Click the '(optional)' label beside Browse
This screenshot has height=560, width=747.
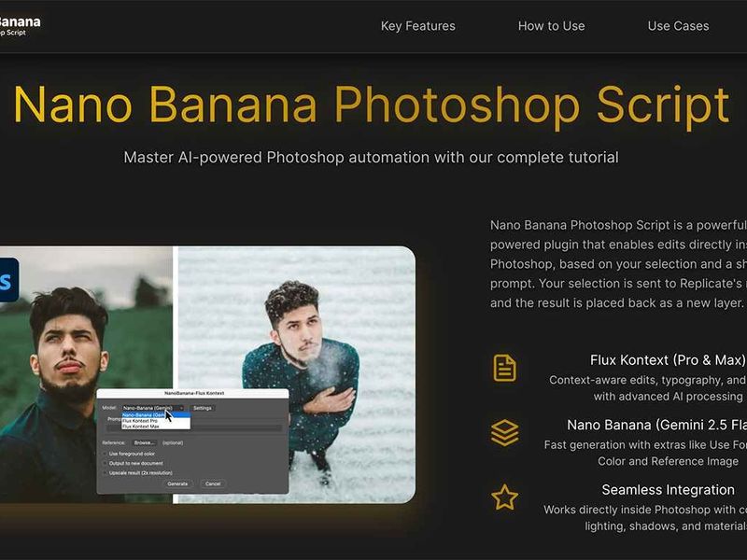click(173, 442)
